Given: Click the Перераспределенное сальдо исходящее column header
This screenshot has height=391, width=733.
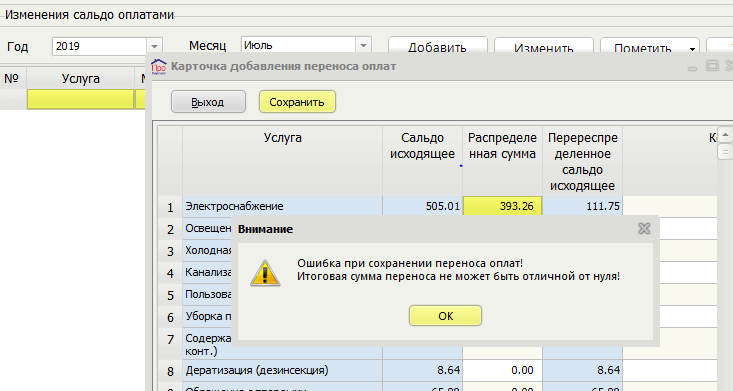Looking at the screenshot, I should pyautogui.click(x=582, y=161).
